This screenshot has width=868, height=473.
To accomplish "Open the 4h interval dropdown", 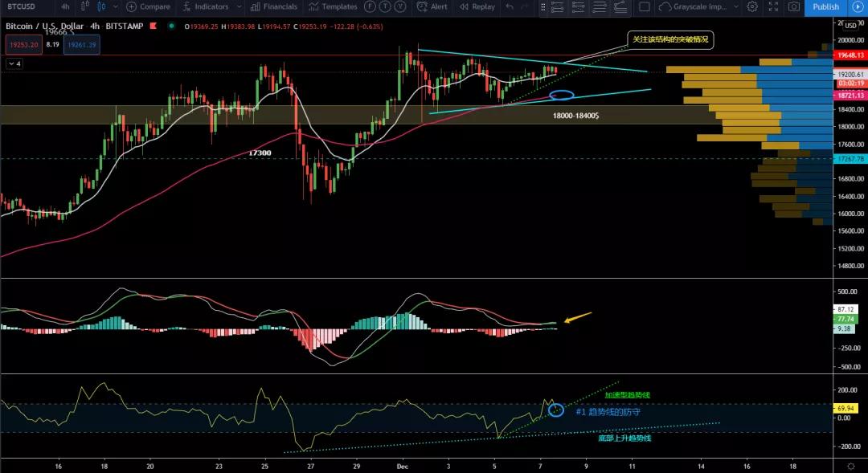I will click(x=64, y=6).
